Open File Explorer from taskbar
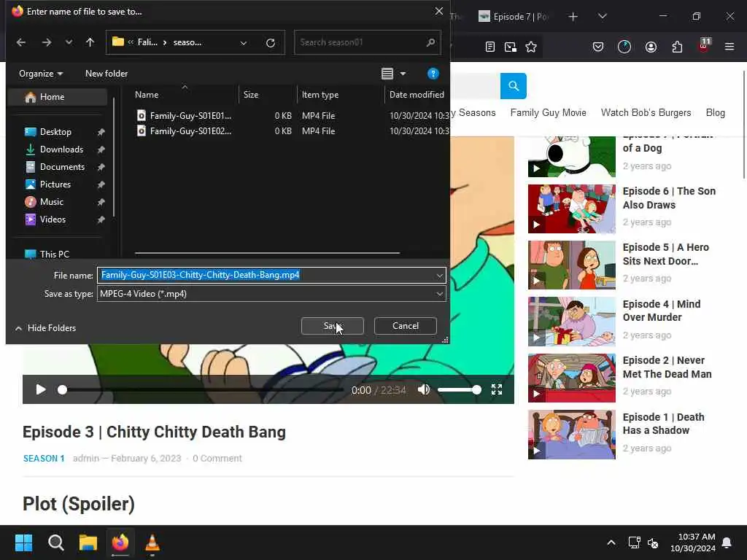Image resolution: width=747 pixels, height=560 pixels. click(88, 542)
